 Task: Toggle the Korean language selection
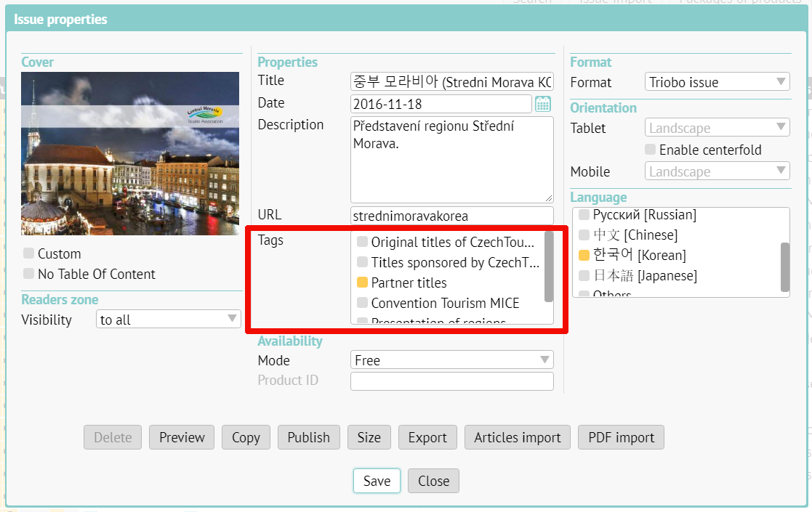pos(585,255)
